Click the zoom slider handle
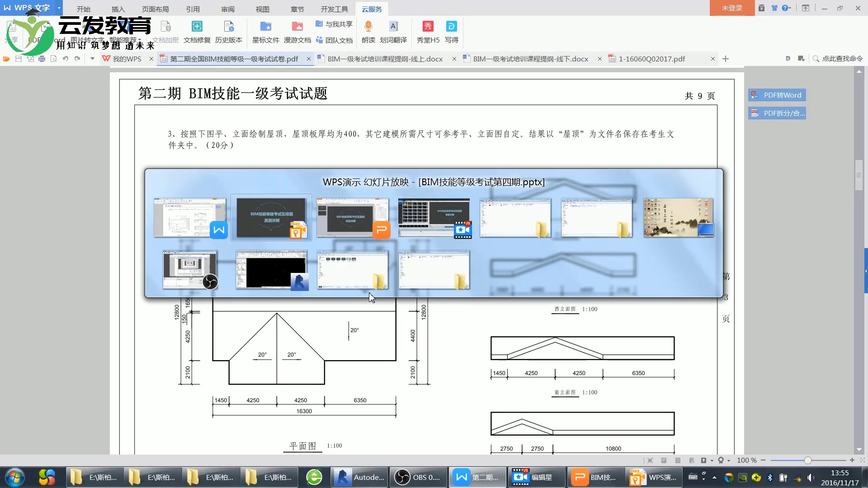This screenshot has width=868, height=488. point(807,460)
